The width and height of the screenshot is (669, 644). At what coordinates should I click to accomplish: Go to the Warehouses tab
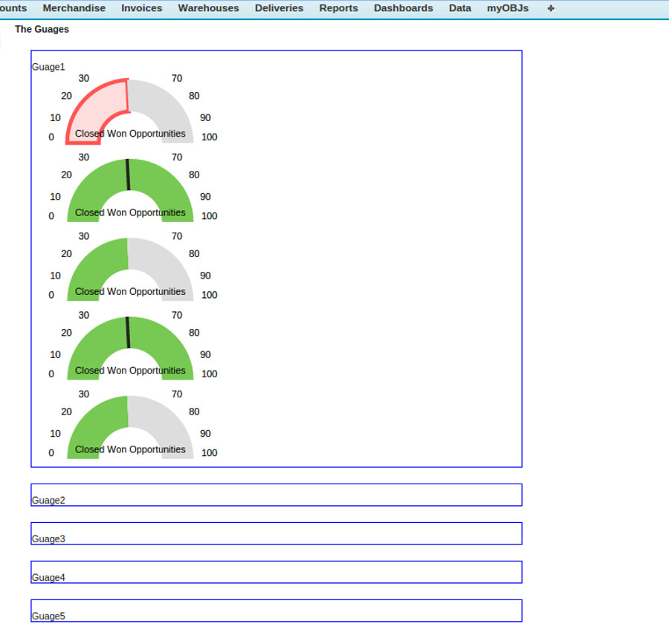(209, 8)
